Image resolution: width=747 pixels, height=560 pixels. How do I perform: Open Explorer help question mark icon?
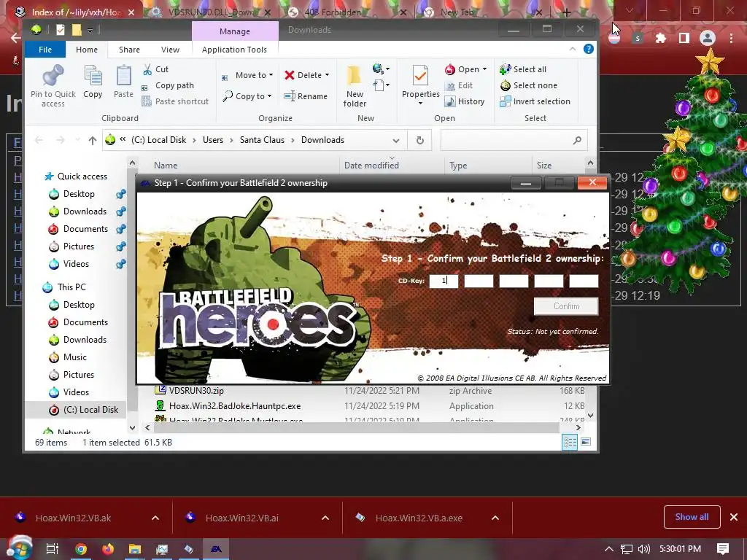click(x=589, y=49)
